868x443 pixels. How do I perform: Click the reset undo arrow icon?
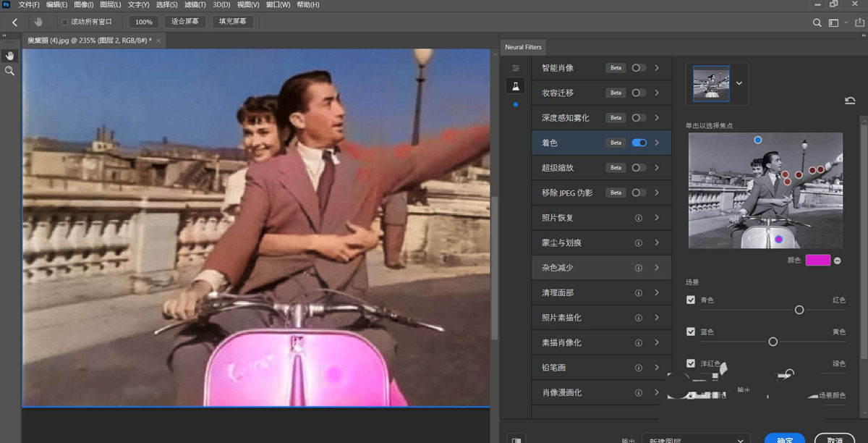pyautogui.click(x=850, y=101)
